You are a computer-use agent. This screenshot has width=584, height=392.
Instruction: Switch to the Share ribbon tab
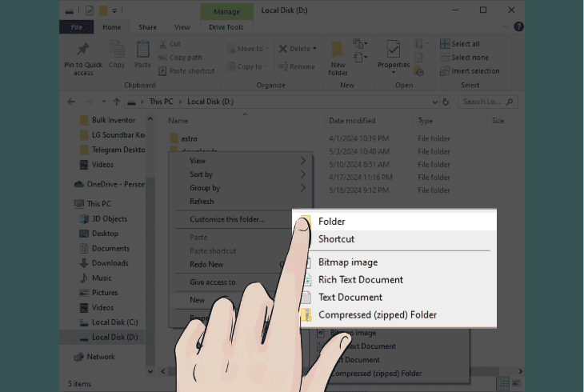[x=147, y=27]
